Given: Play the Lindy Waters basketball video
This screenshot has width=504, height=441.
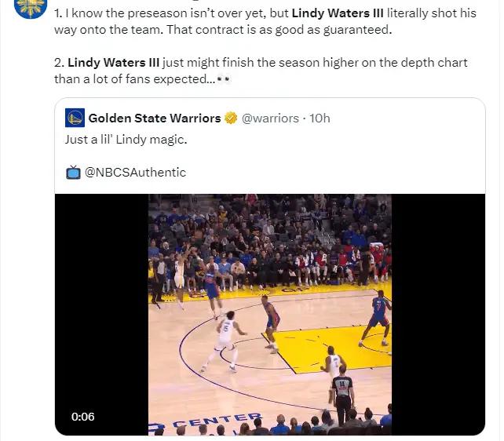Looking at the screenshot, I should click(270, 315).
